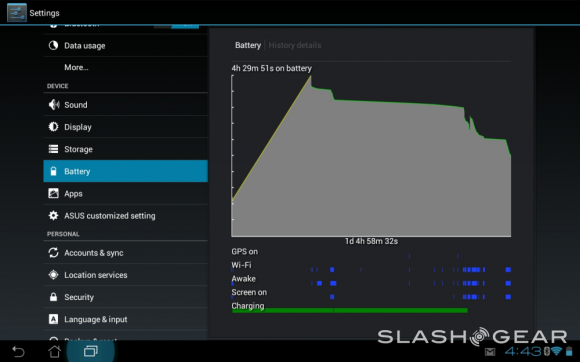
Task: Open Display settings
Action: 125,127
